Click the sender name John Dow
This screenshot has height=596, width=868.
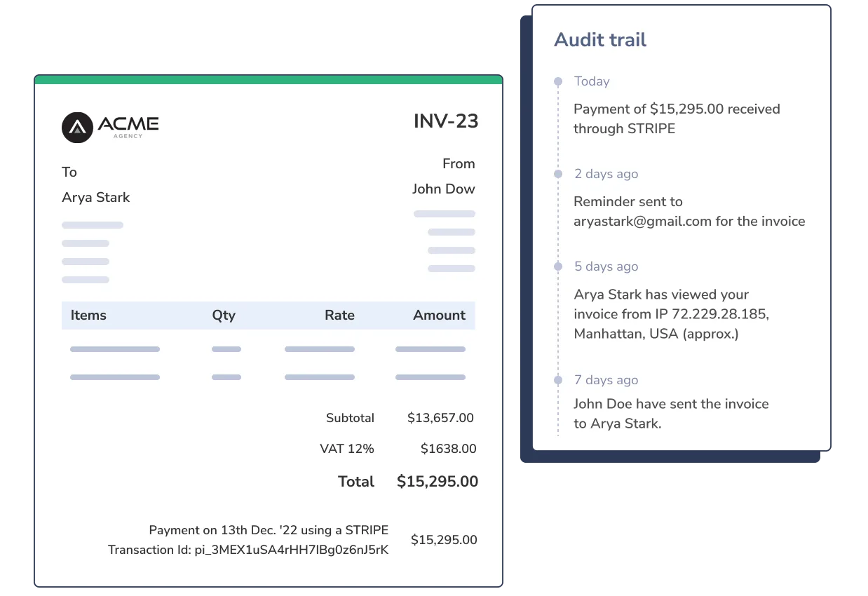click(443, 189)
